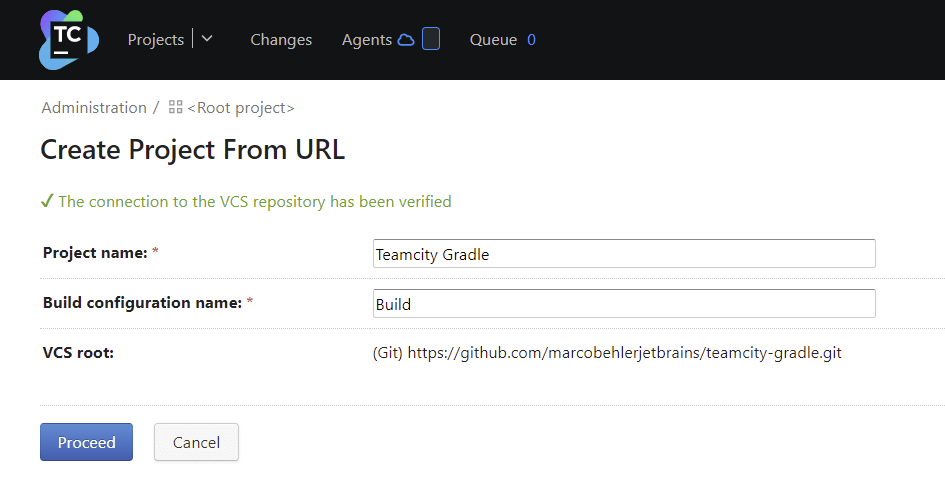The height and width of the screenshot is (485, 945).
Task: Click the Build configuration name label
Action: click(142, 303)
